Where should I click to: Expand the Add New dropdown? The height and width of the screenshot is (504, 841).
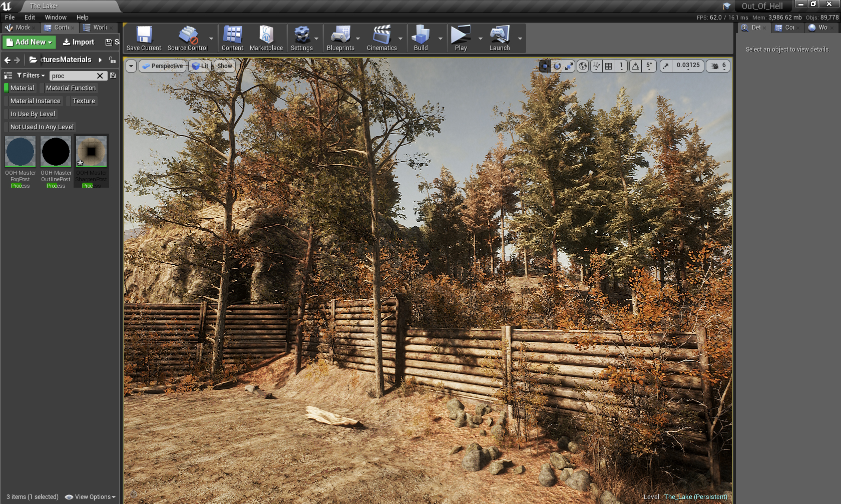point(30,42)
